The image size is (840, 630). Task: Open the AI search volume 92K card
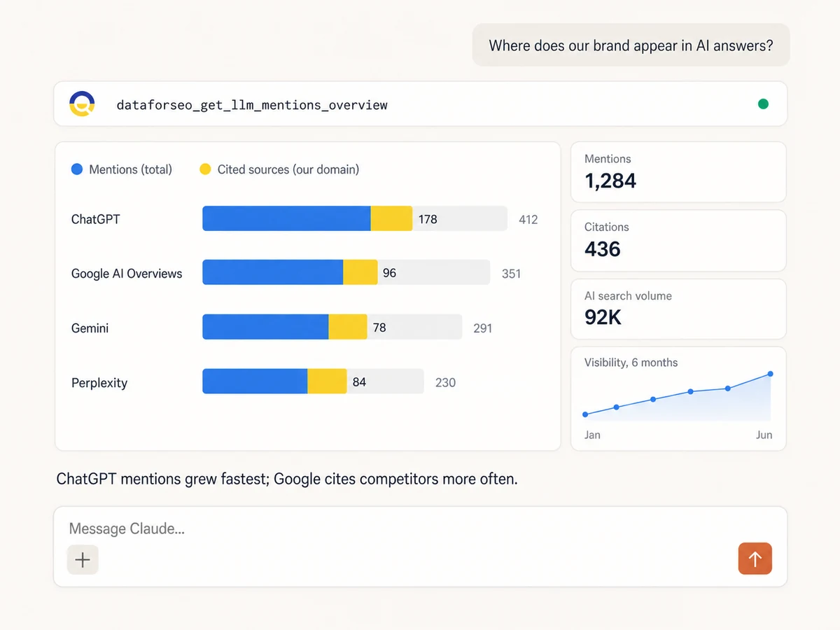point(678,309)
